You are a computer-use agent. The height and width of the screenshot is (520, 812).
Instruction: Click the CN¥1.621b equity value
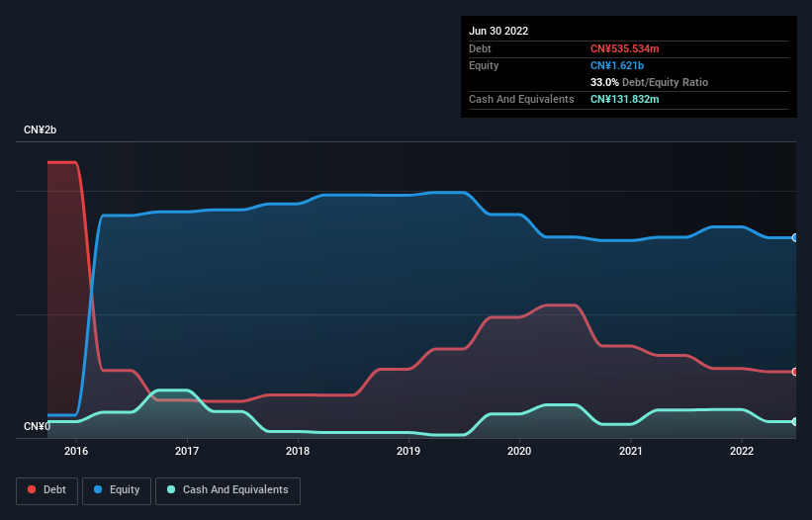point(617,65)
